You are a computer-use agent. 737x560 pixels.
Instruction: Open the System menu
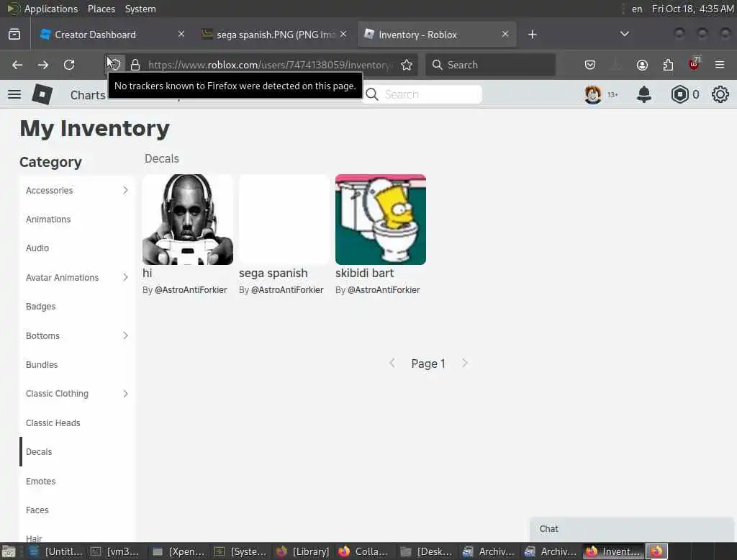(x=140, y=9)
